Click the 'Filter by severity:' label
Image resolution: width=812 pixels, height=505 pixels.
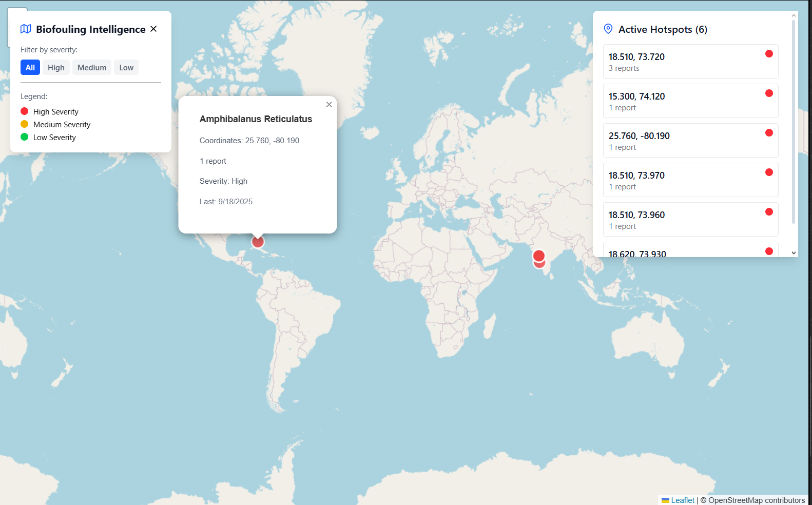coord(49,50)
